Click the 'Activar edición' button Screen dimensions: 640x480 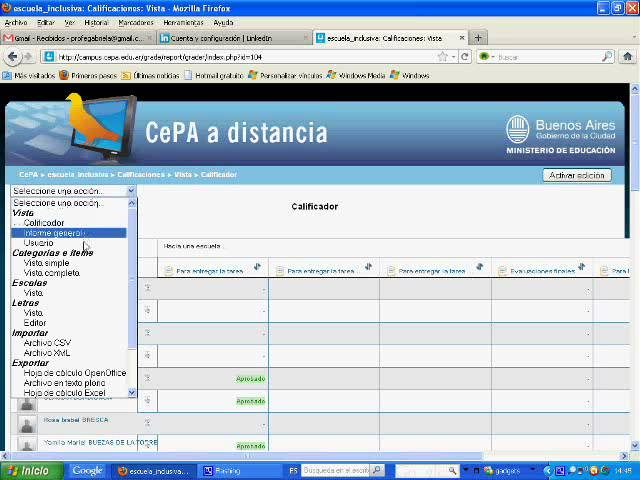point(577,175)
